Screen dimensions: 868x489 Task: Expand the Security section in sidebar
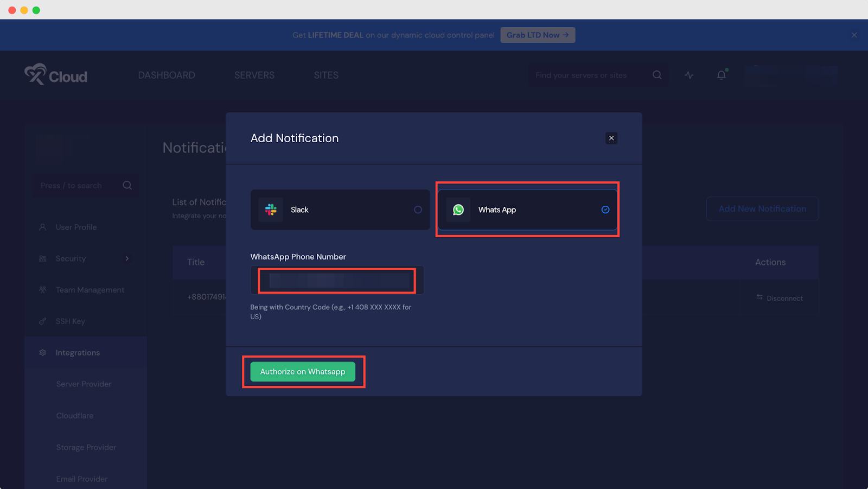[x=127, y=258]
